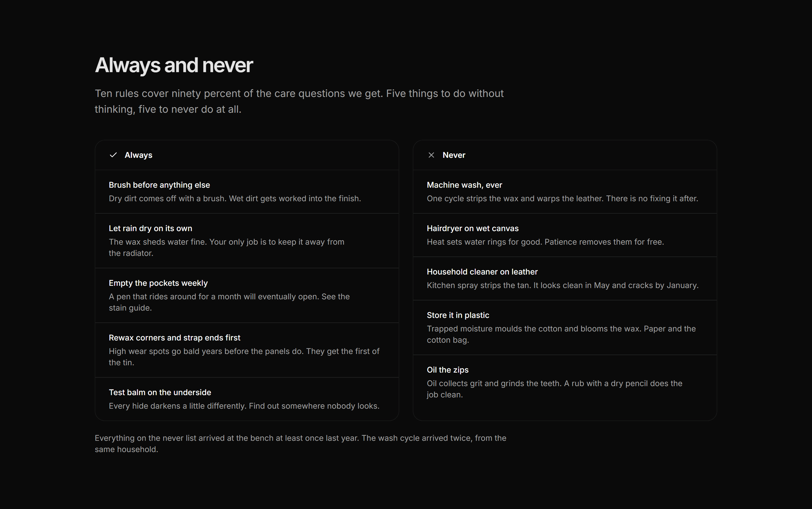Click description about kitchen spray stripping tan
The image size is (812, 509).
(562, 285)
